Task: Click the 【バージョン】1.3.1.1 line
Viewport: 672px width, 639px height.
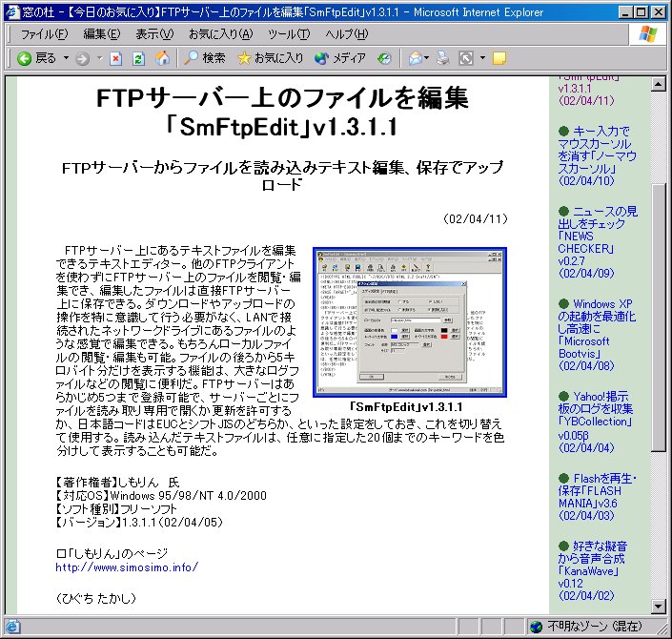Action: tap(139, 523)
